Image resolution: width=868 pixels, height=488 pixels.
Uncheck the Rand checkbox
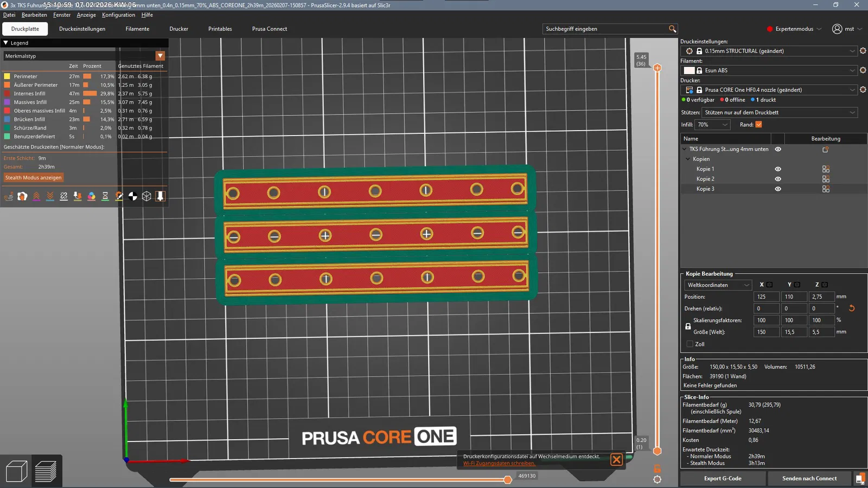point(758,125)
